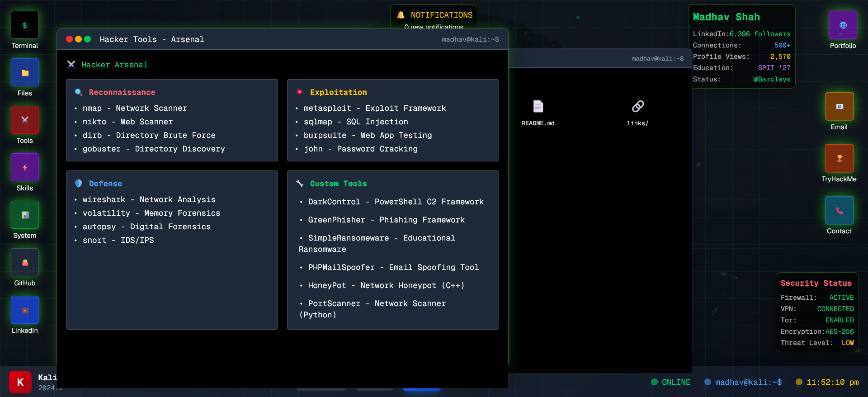The width and height of the screenshot is (868, 397).
Task: Click the notifications bell icon
Action: (401, 15)
